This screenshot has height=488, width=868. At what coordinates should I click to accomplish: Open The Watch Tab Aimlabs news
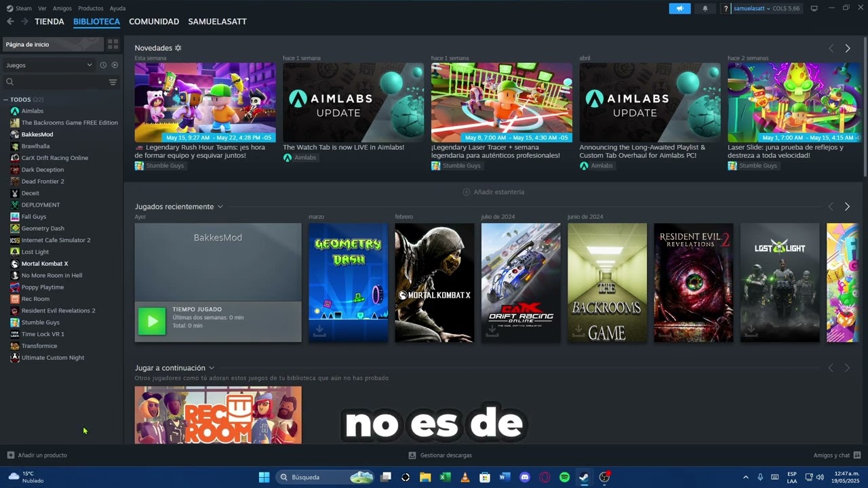point(353,102)
